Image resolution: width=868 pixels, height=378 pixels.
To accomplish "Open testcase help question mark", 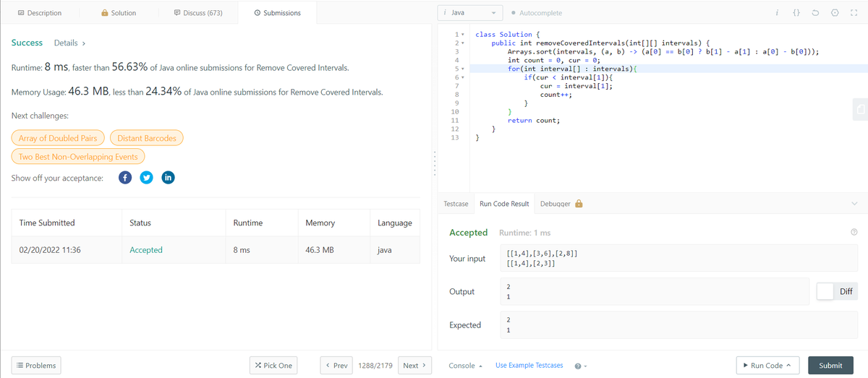I will tap(578, 366).
